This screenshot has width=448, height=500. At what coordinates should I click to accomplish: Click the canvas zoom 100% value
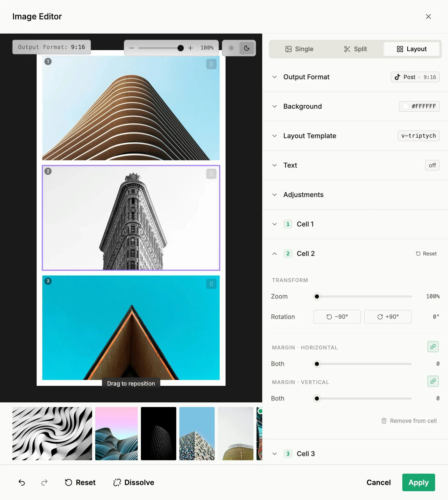tap(207, 48)
